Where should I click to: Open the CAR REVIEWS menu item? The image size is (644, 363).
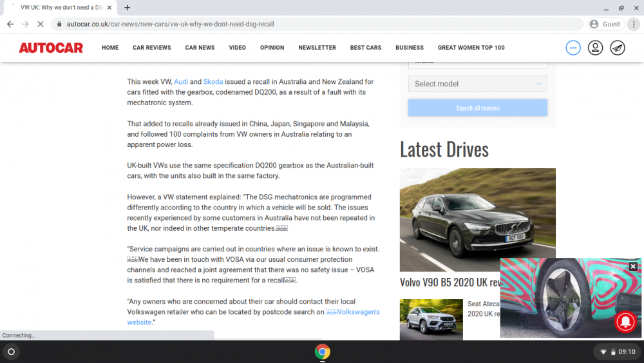coord(151,48)
